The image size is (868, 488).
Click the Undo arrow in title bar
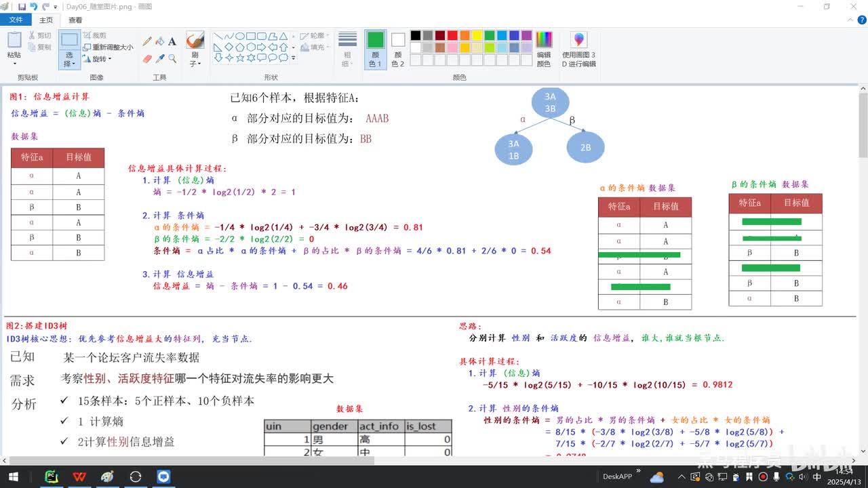33,7
